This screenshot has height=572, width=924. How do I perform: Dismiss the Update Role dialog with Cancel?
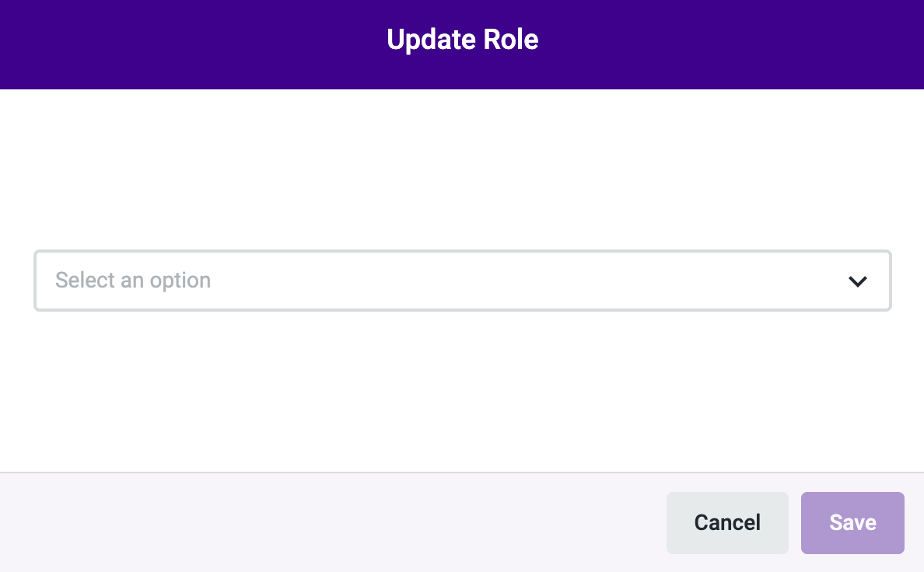tap(727, 522)
